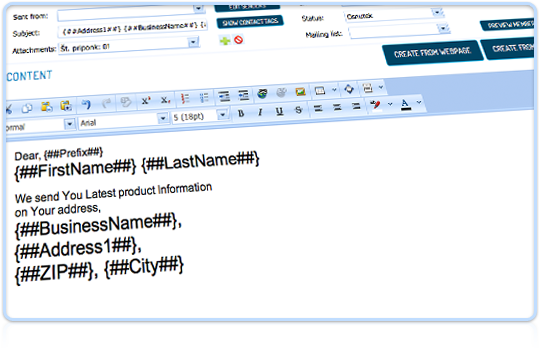This screenshot has height=360, width=540.
Task: Click the {##BusinessName##} tag in the body
Action: 96,225
